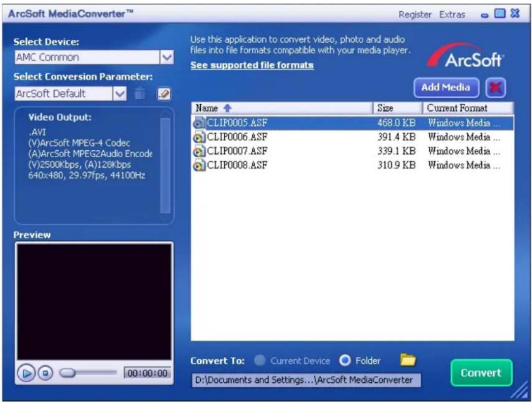Click the ArcSoft Default parameter field
Image resolution: width=532 pixels, height=402 pixels.
[63, 93]
